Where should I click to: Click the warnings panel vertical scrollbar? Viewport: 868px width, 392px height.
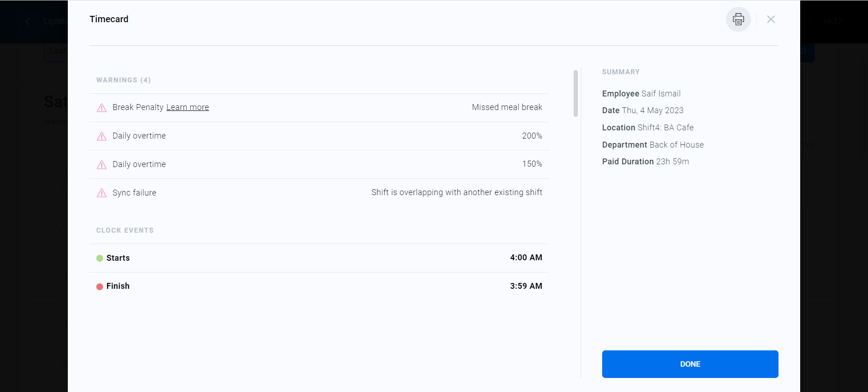[x=576, y=93]
